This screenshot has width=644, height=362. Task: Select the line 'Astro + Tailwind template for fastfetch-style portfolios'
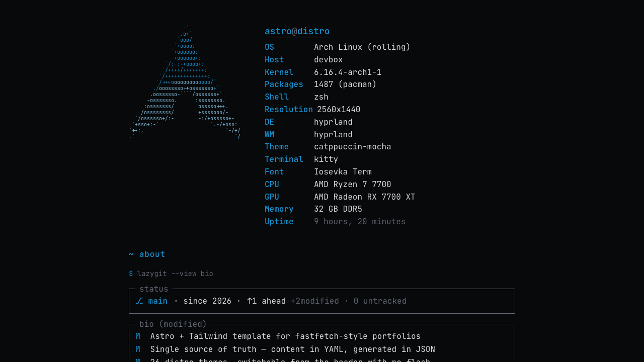tap(285, 336)
